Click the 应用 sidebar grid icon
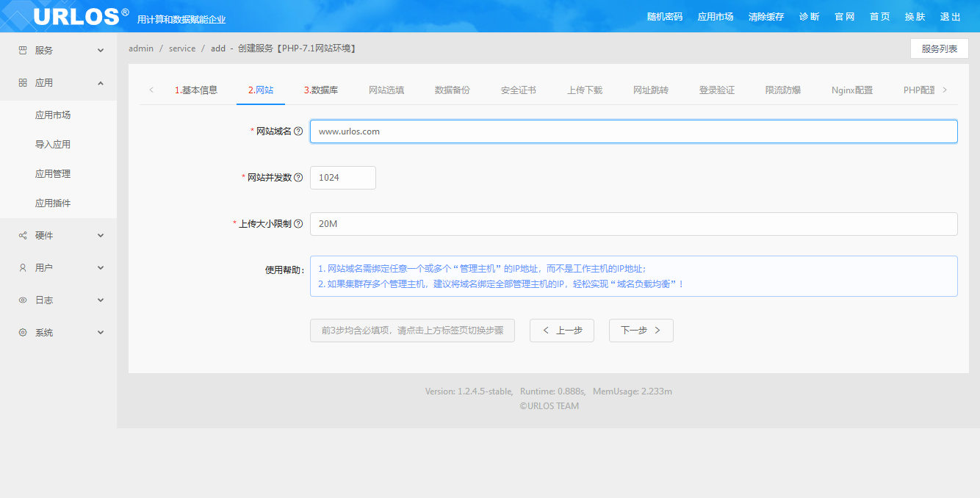Viewport: 980px width, 498px height. (x=23, y=83)
